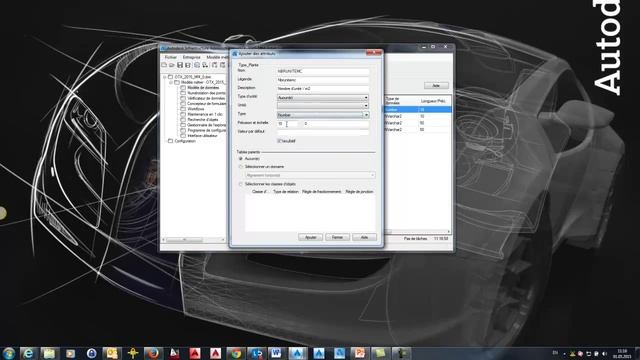Click the Valeur par défaut input field
The width and height of the screenshot is (640, 360).
coord(323,132)
